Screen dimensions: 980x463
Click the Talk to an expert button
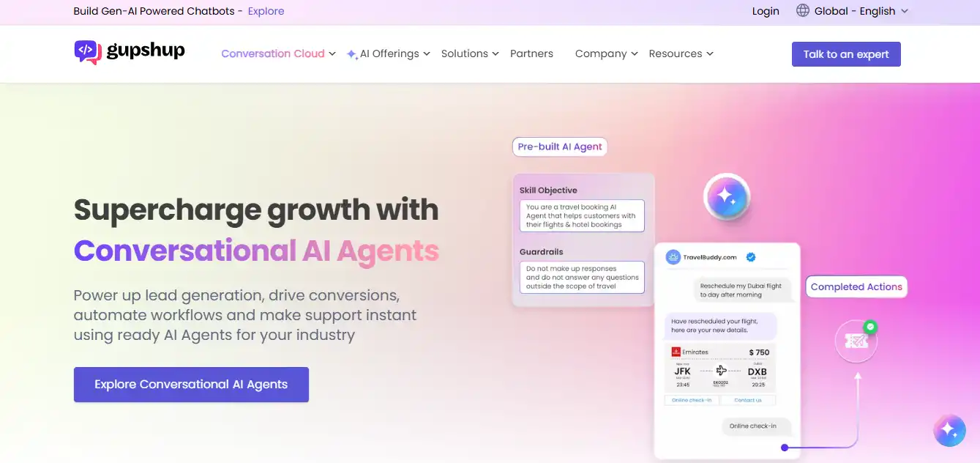pyautogui.click(x=846, y=54)
